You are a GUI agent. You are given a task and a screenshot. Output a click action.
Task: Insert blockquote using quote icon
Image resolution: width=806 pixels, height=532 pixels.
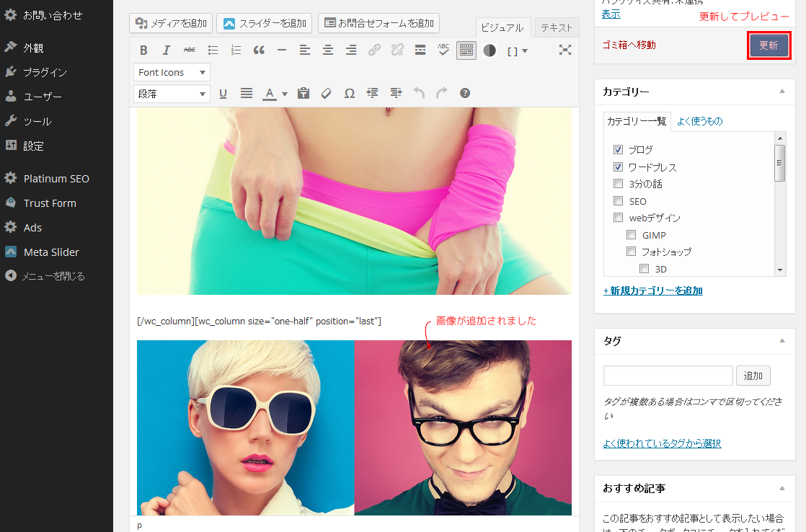point(259,50)
